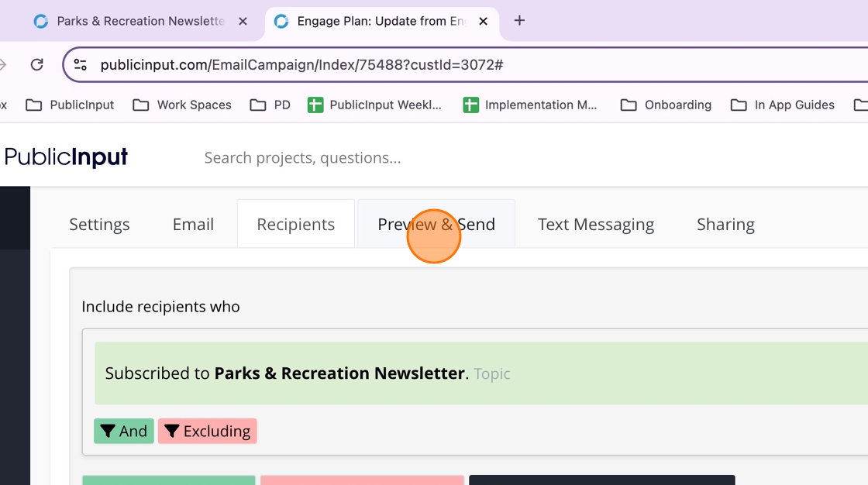Open PublicInput Weekly sheet bookmark
The height and width of the screenshot is (485, 868).
[x=374, y=105]
